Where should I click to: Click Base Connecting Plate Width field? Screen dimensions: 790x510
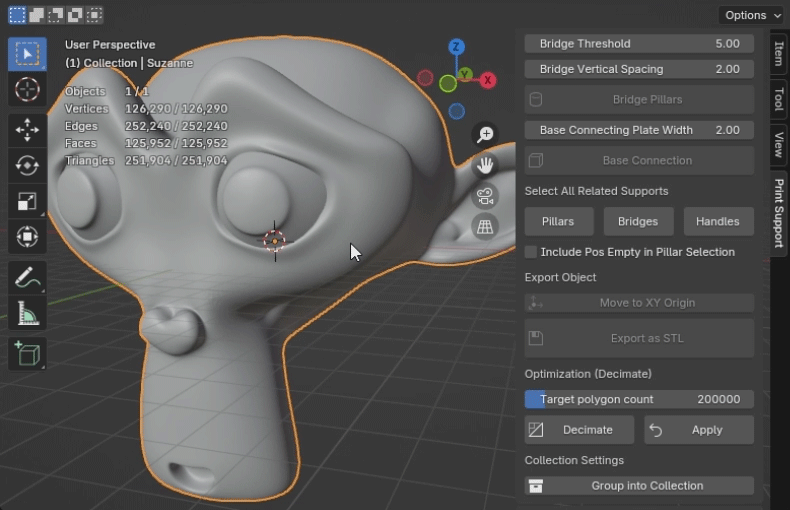[x=639, y=130]
